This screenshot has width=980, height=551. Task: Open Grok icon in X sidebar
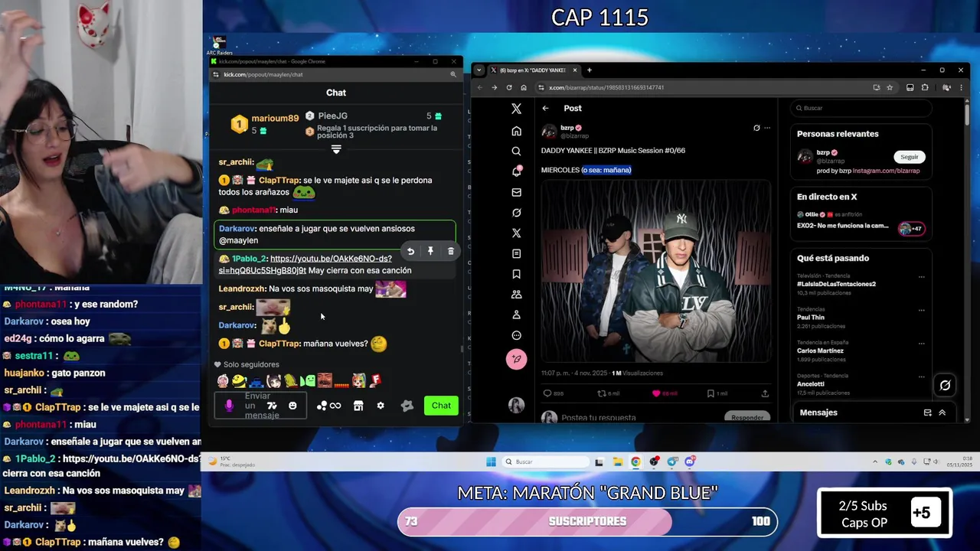click(516, 213)
